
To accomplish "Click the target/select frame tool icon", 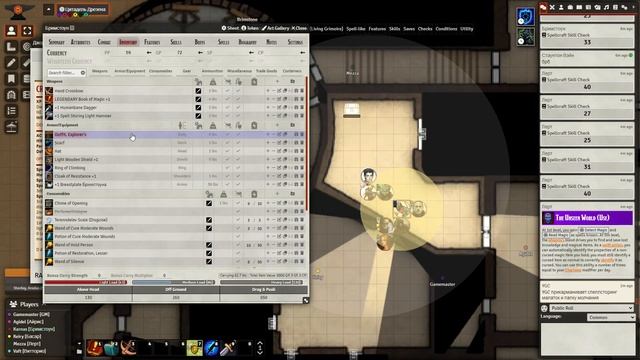I will click(x=27, y=31).
